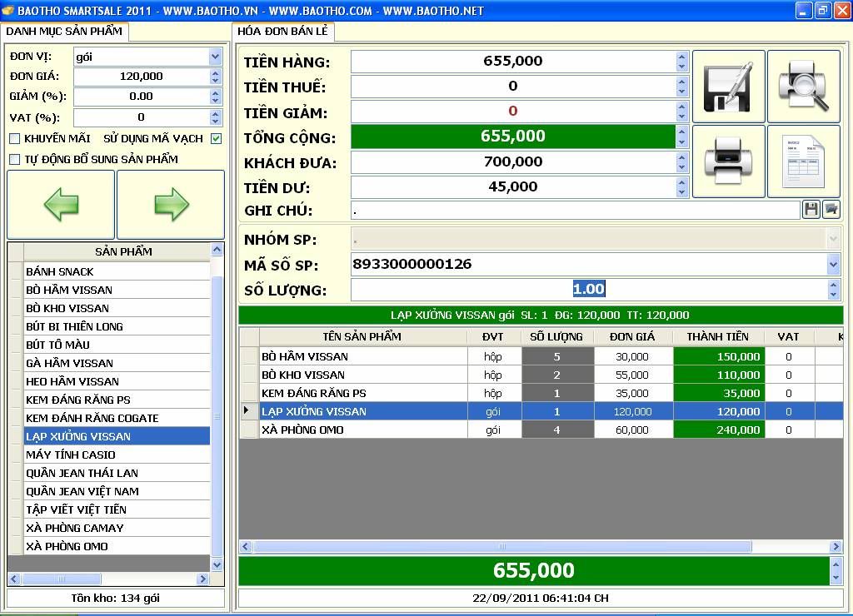This screenshot has width=853, height=616.
Task: Uncheck the SỬ DỤNG MÃ VẠCH checkbox
Action: tap(217, 139)
